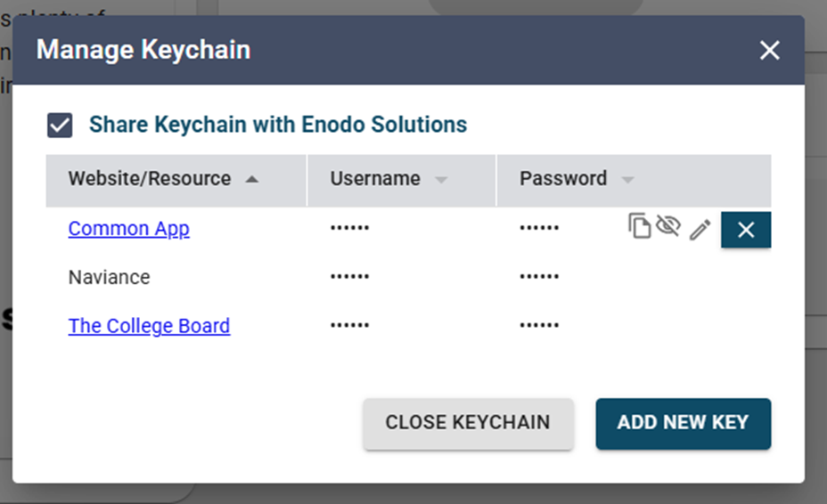Close the Manage Keychain dialog with X
The height and width of the screenshot is (504, 827).
tap(769, 51)
